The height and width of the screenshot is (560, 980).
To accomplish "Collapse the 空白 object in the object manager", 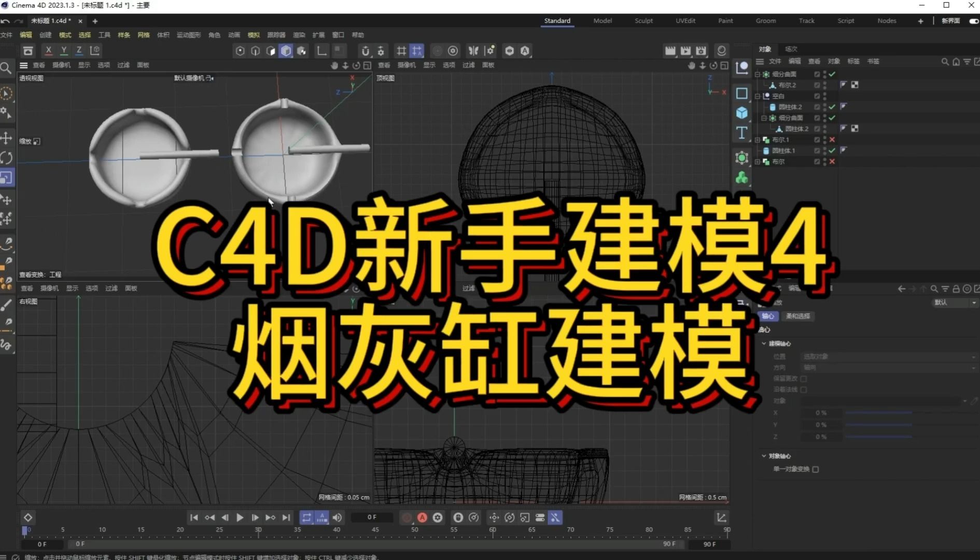I will pyautogui.click(x=758, y=96).
